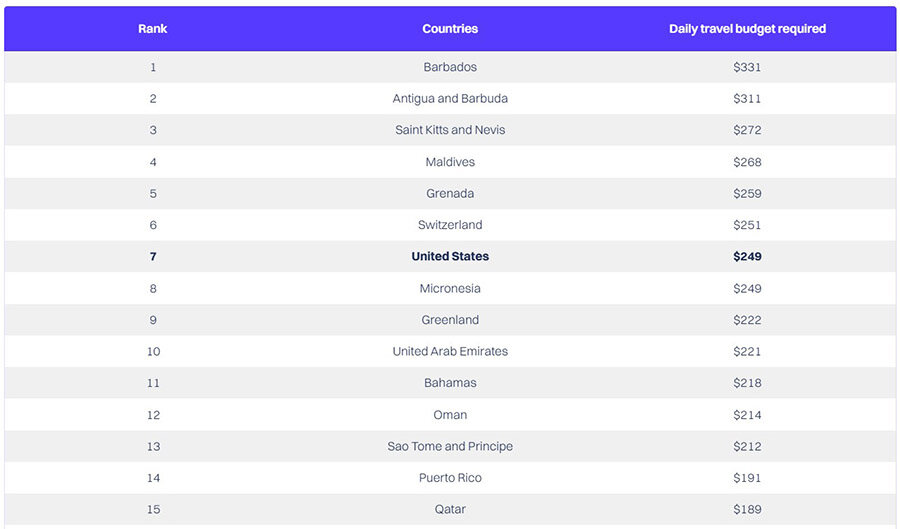Image resolution: width=900 pixels, height=529 pixels.
Task: Click the Bahamas country name
Action: click(450, 383)
